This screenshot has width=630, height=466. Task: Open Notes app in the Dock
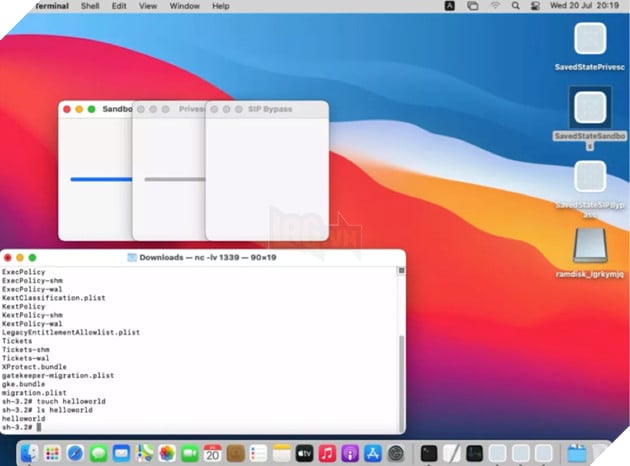[281, 454]
